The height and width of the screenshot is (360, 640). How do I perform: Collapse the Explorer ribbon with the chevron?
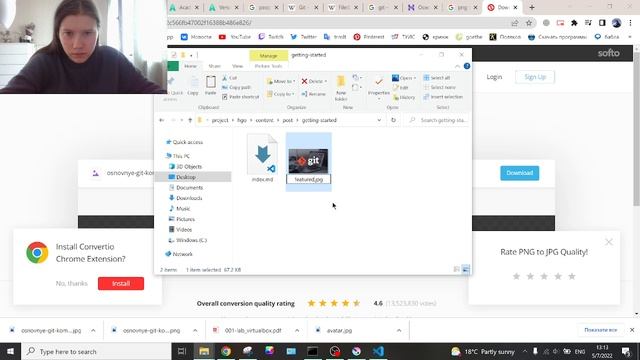point(457,66)
